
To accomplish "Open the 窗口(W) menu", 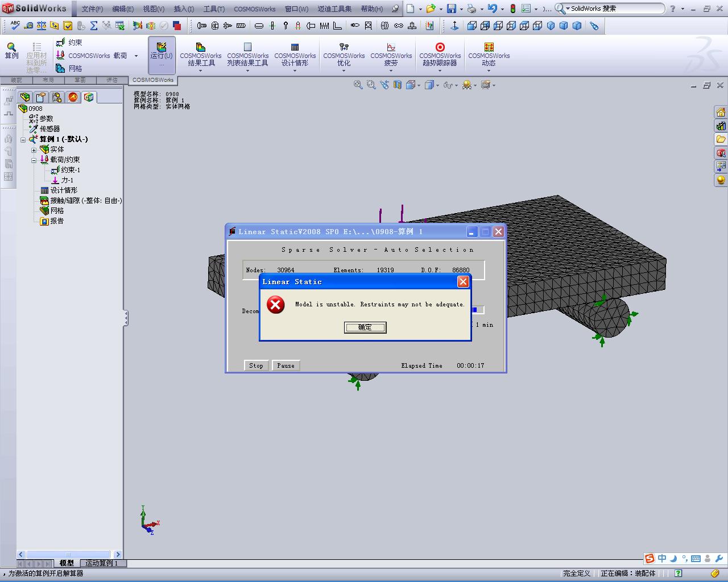I will 296,9.
